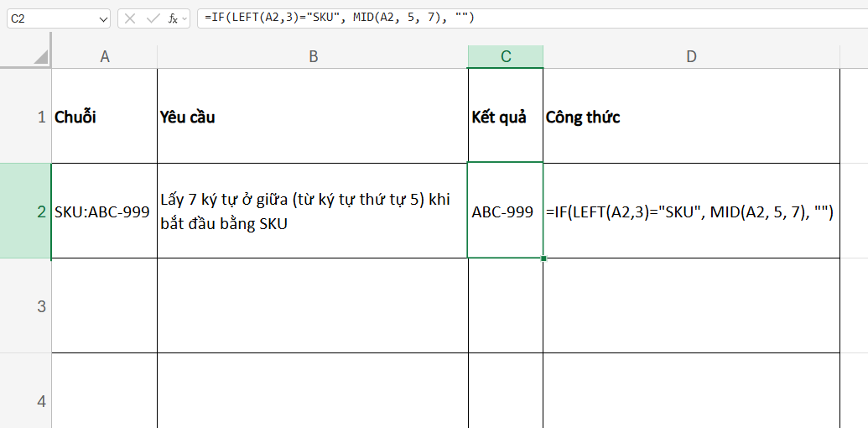Image resolution: width=868 pixels, height=428 pixels.
Task: Select column B header
Action: [312, 56]
